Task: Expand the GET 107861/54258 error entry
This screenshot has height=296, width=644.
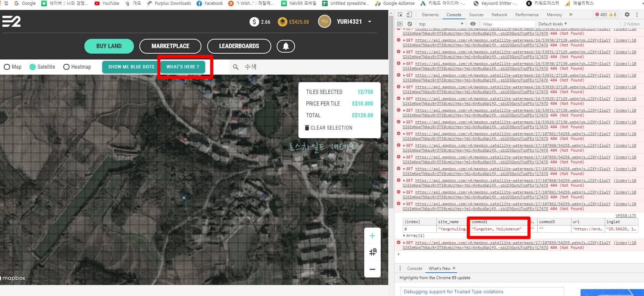Action: coord(404,134)
